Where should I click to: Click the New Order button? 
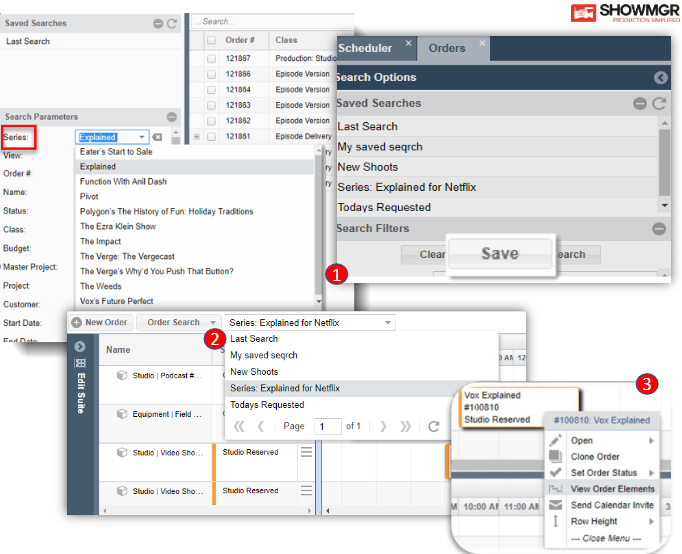pyautogui.click(x=100, y=322)
